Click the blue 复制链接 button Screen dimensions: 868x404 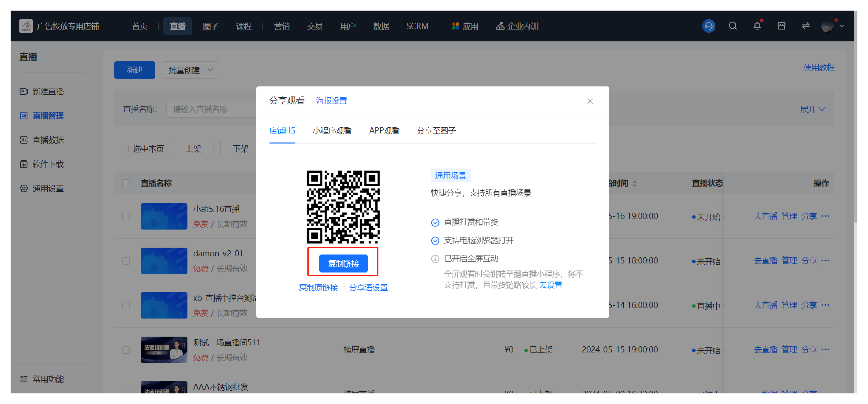click(343, 263)
